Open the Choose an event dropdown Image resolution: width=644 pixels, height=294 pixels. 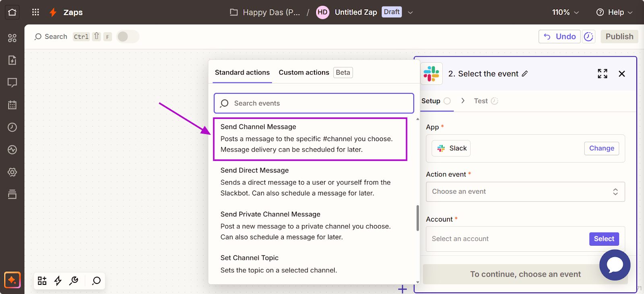click(x=525, y=192)
